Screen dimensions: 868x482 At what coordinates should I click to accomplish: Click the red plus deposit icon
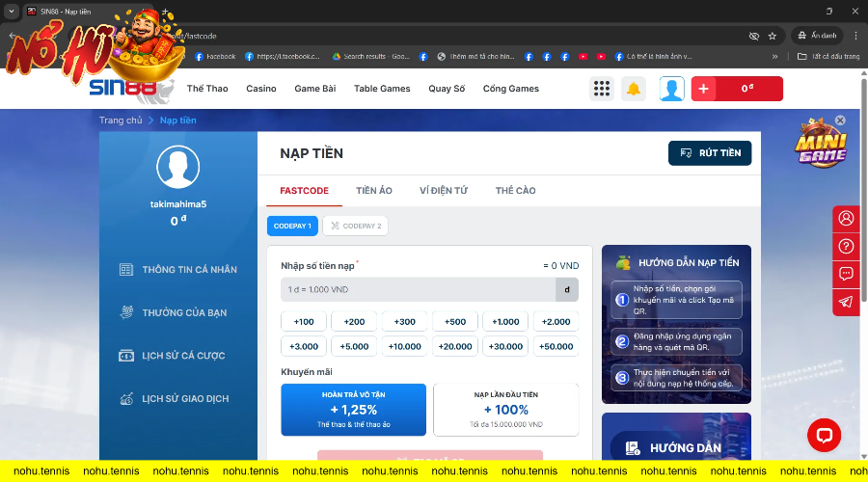[703, 89]
